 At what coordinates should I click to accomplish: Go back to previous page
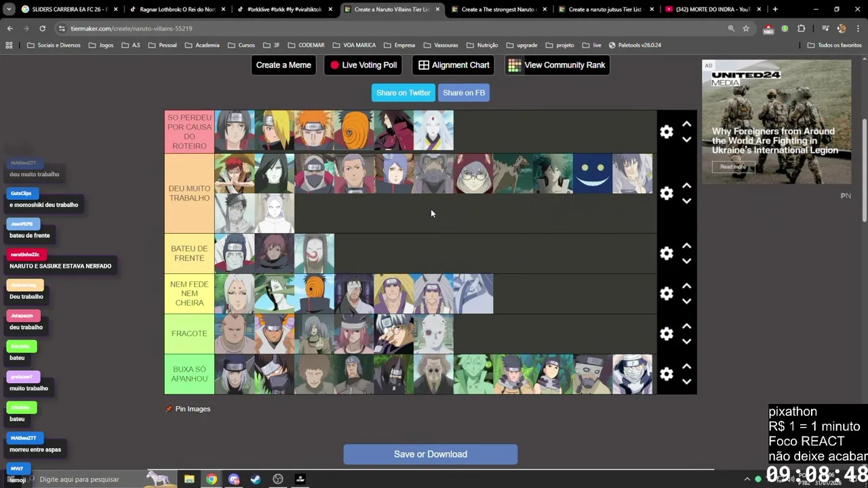coord(9,28)
